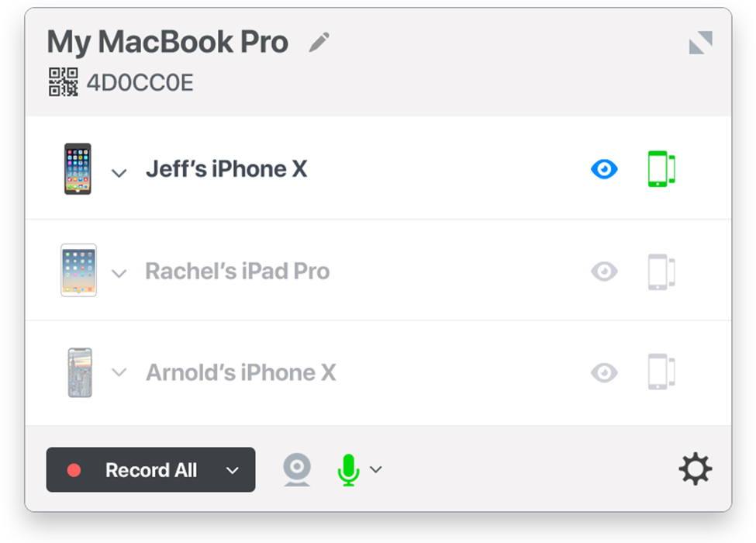Expand the chevron beside Arnold's iPhone X

tap(119, 372)
